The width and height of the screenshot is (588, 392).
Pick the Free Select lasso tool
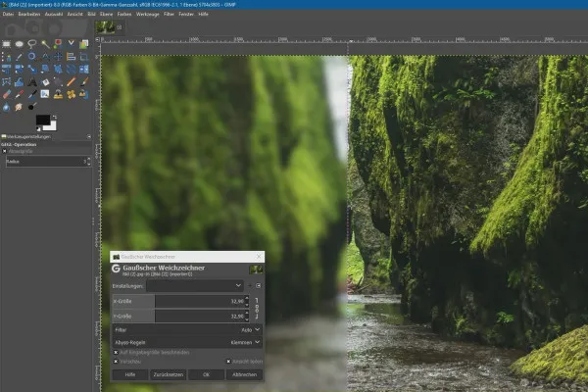[x=33, y=43]
